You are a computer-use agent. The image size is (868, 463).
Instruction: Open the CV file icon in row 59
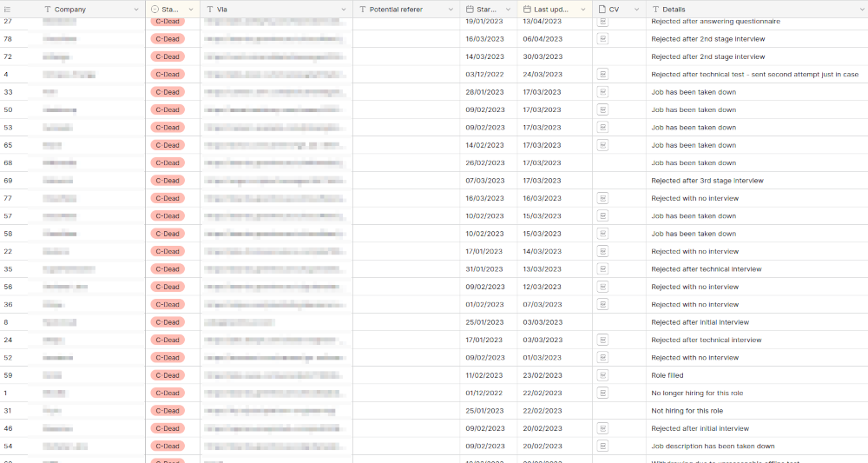pyautogui.click(x=602, y=375)
